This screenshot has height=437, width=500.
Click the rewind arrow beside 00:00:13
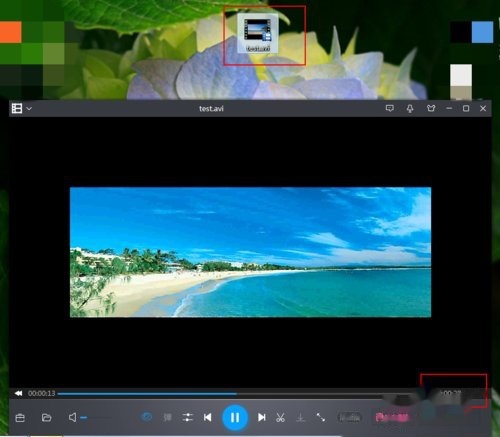point(19,393)
